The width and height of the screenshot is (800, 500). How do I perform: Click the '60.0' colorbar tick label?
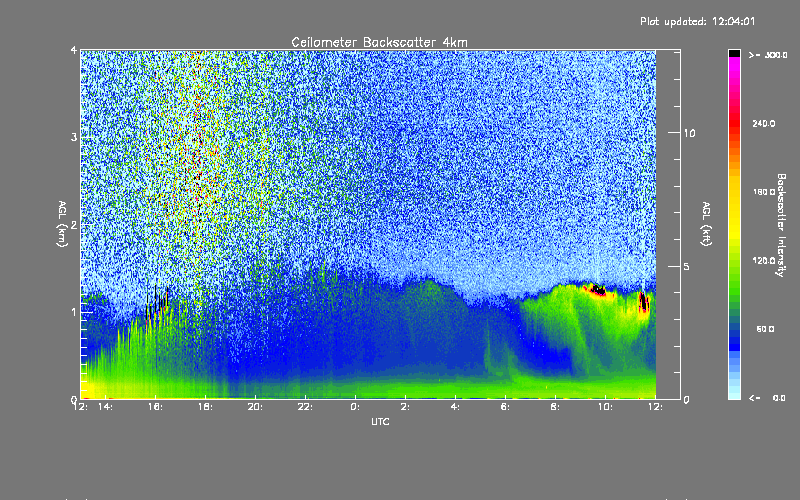[x=765, y=329]
